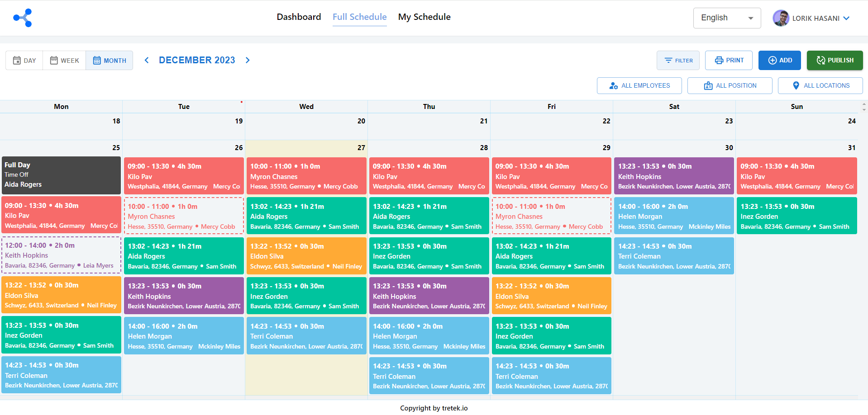Click the location pin icon

click(x=796, y=85)
